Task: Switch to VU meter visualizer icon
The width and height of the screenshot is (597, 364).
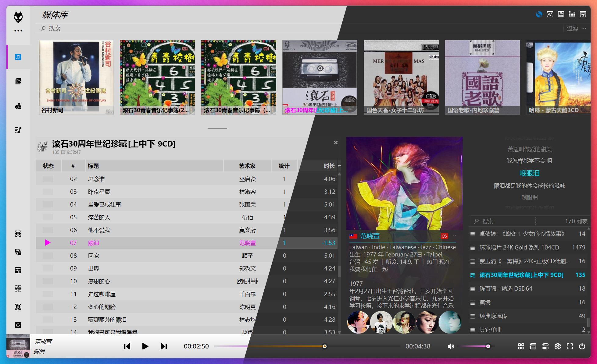Action: (x=583, y=14)
